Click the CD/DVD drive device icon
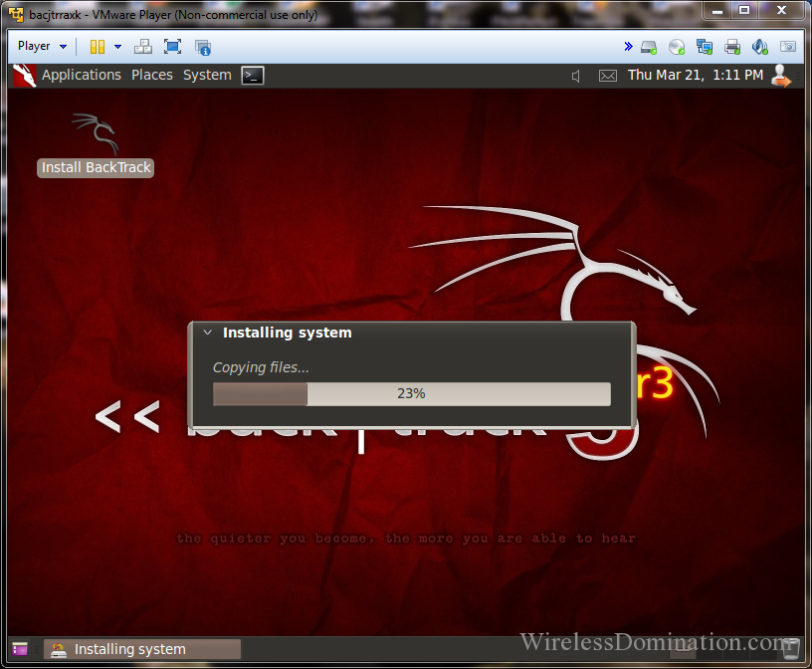 click(677, 47)
